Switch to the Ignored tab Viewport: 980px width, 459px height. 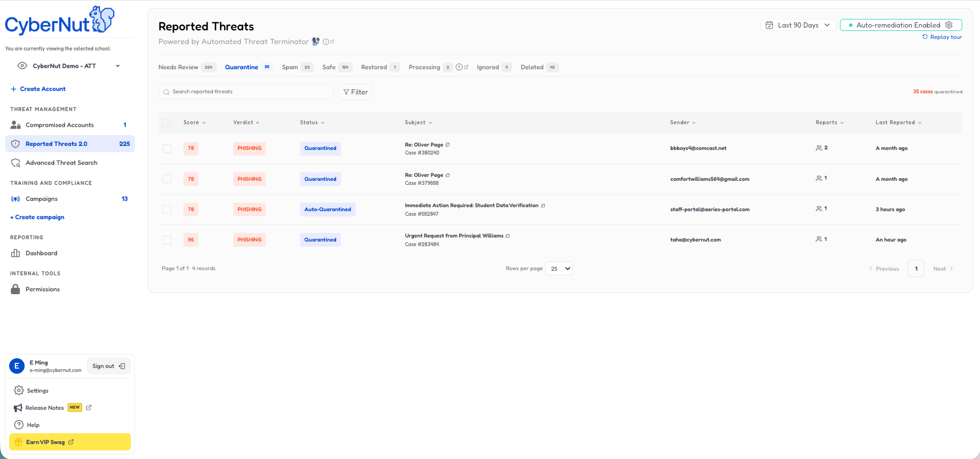coord(494,67)
